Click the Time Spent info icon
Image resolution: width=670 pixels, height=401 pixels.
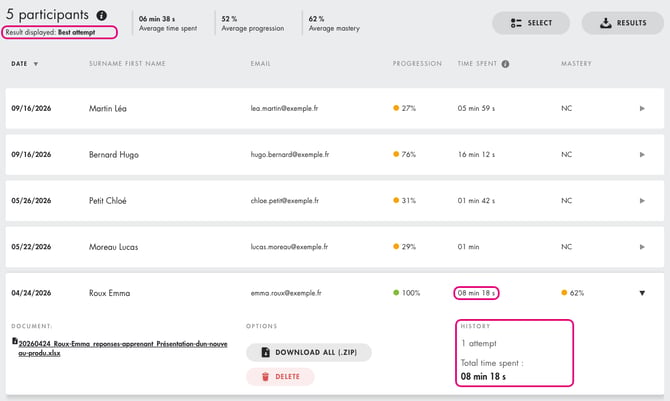click(505, 64)
